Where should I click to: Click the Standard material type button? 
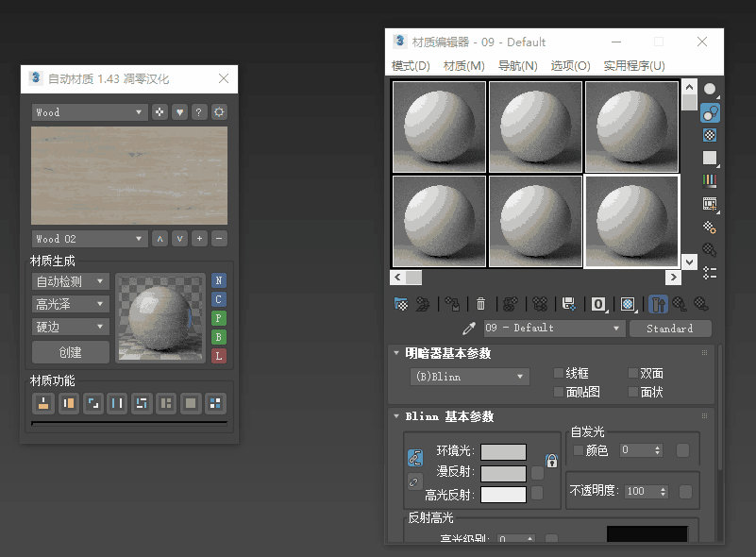(x=670, y=329)
